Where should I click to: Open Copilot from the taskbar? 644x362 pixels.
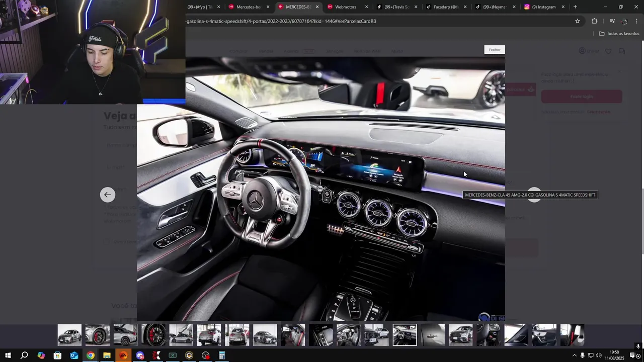[41, 355]
